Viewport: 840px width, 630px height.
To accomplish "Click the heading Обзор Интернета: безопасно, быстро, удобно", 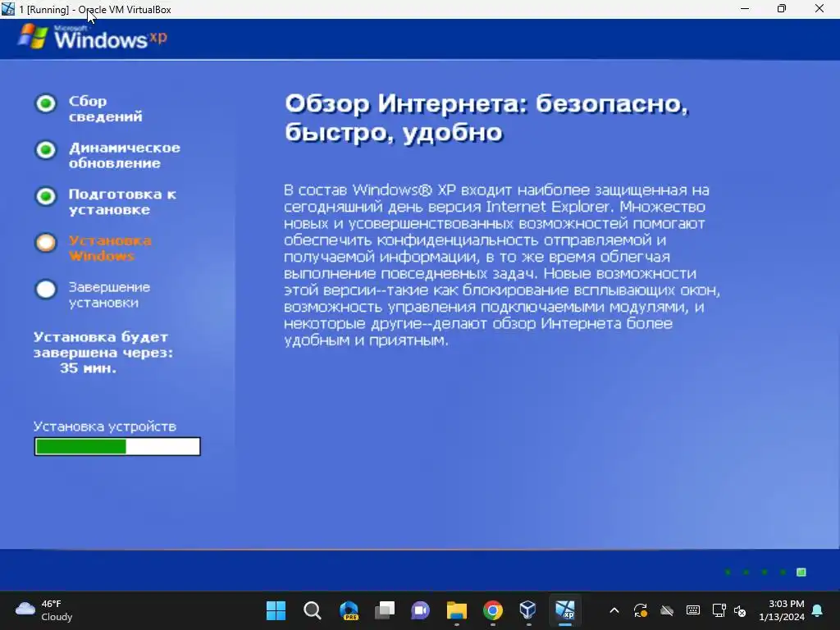I will (486, 118).
